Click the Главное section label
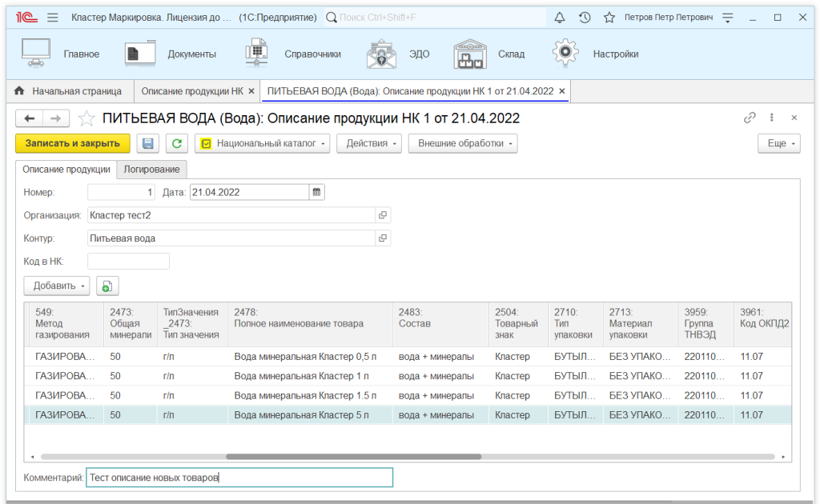 (x=82, y=54)
